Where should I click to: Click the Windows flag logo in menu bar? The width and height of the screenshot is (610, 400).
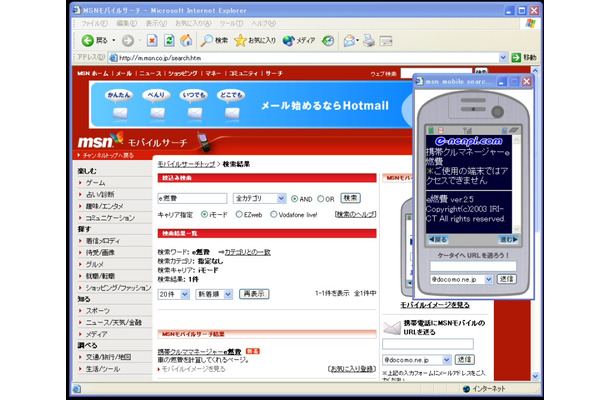[531, 23]
